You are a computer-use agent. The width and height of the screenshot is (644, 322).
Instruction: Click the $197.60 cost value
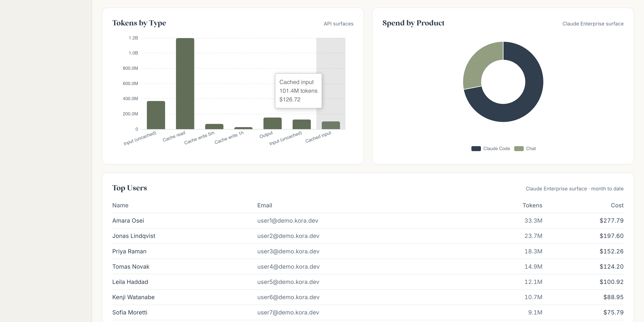pyautogui.click(x=612, y=236)
